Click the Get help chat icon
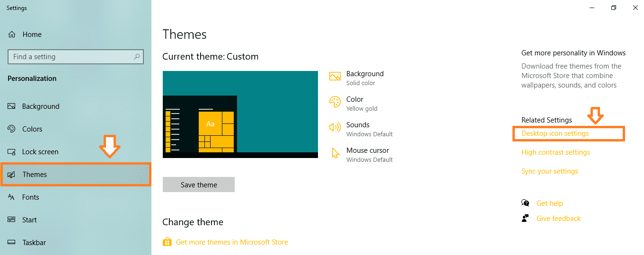Screen dimensions: 644x255 (x=525, y=203)
